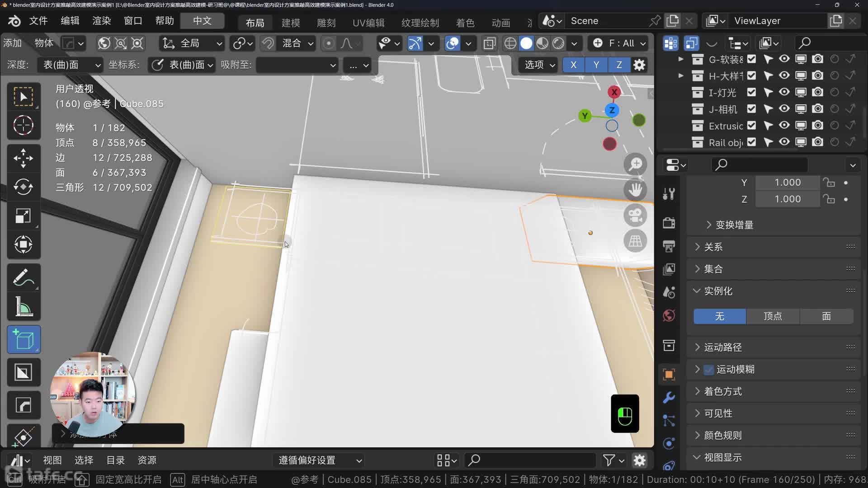The height and width of the screenshot is (488, 868).
Task: Select the Rotate tool icon
Action: tap(23, 187)
